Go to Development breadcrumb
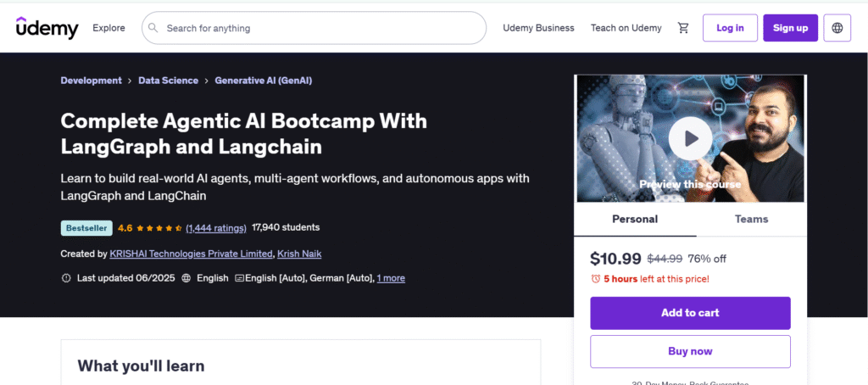Viewport: 868px width, 385px height. pos(92,81)
